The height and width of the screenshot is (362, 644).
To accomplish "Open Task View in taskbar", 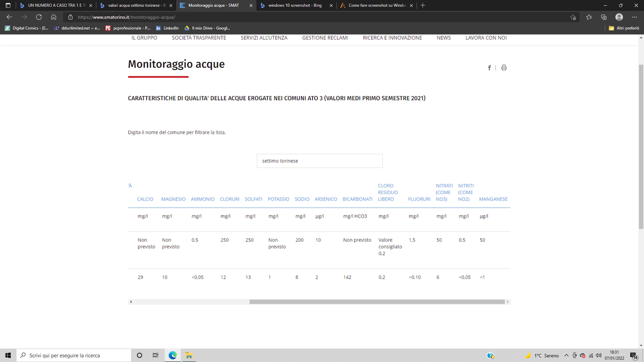I will (155, 355).
